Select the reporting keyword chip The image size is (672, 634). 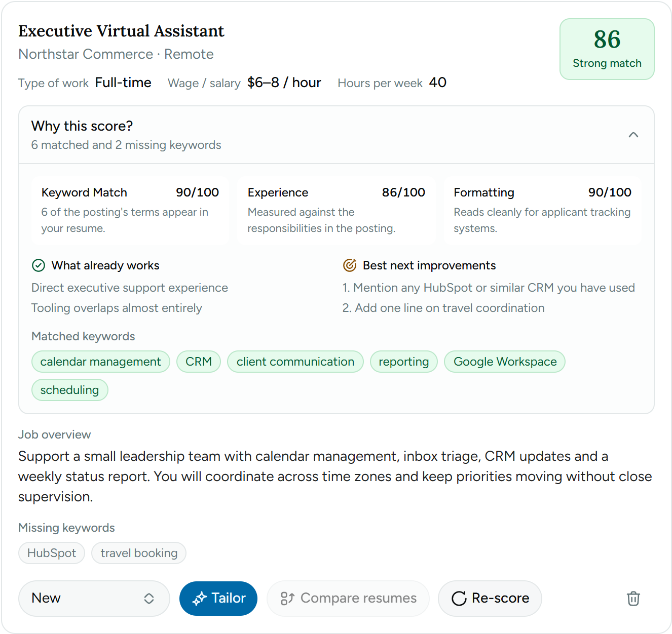pos(404,362)
